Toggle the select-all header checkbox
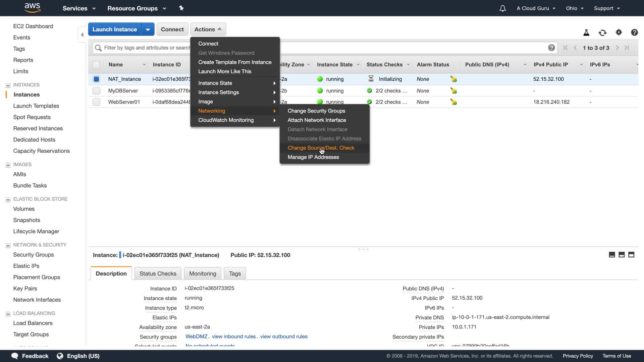The image size is (644, 362). tap(96, 65)
